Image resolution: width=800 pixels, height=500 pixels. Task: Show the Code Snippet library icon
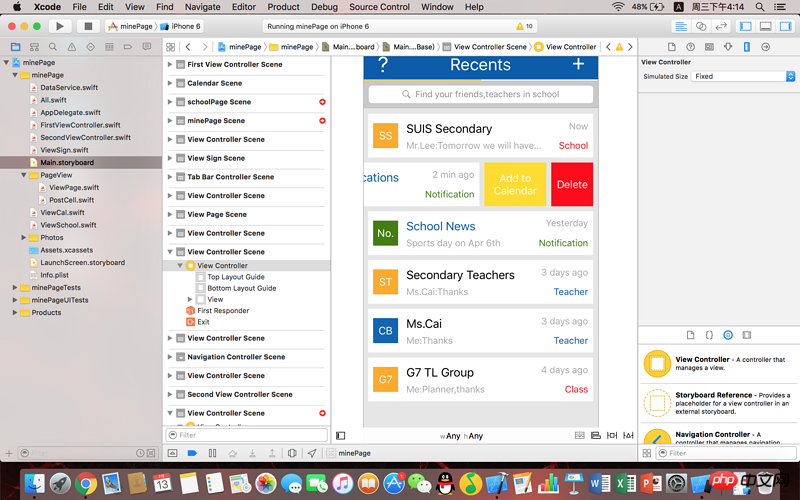click(x=709, y=335)
